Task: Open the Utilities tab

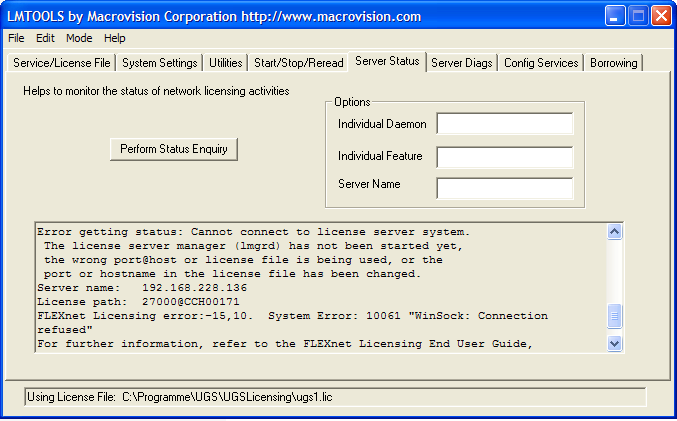Action: 225,63
